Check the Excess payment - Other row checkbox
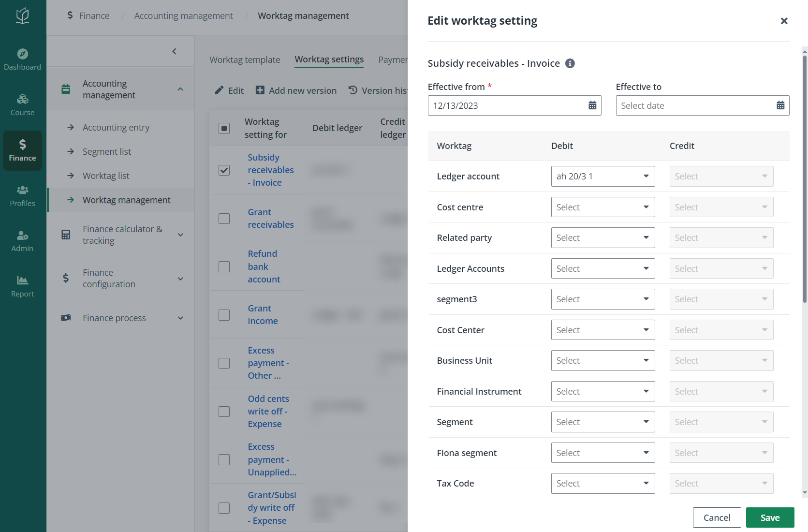808x532 pixels. [224, 363]
